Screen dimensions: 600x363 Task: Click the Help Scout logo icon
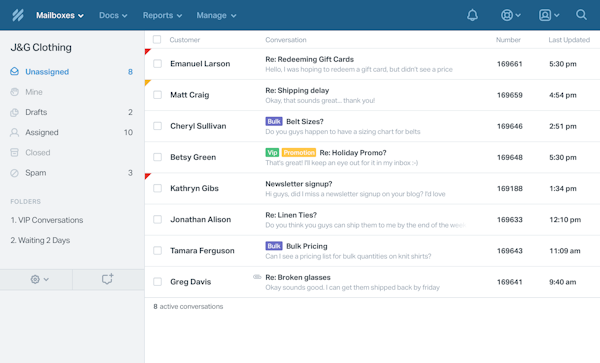[18, 15]
